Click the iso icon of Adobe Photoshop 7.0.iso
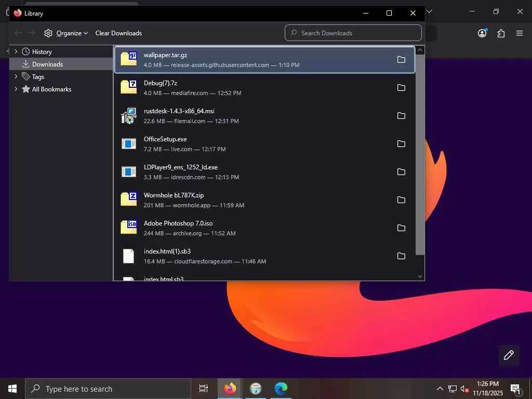 pos(129,228)
